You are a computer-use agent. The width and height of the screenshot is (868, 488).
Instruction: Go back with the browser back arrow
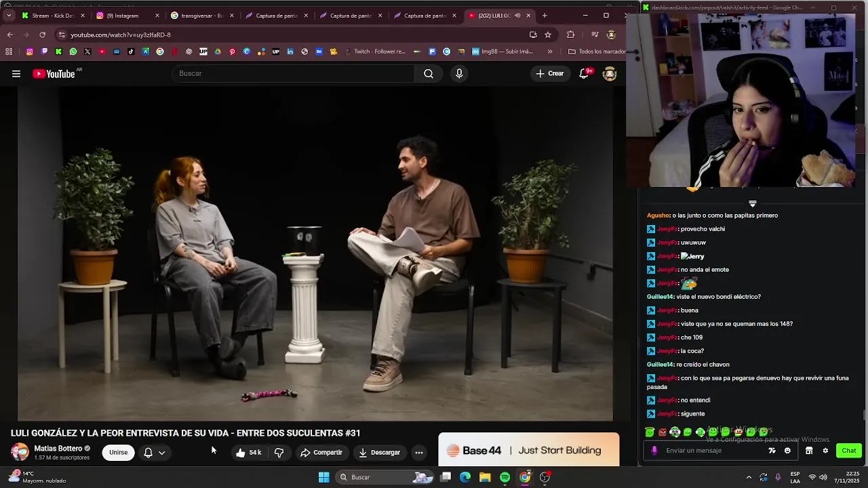point(9,35)
